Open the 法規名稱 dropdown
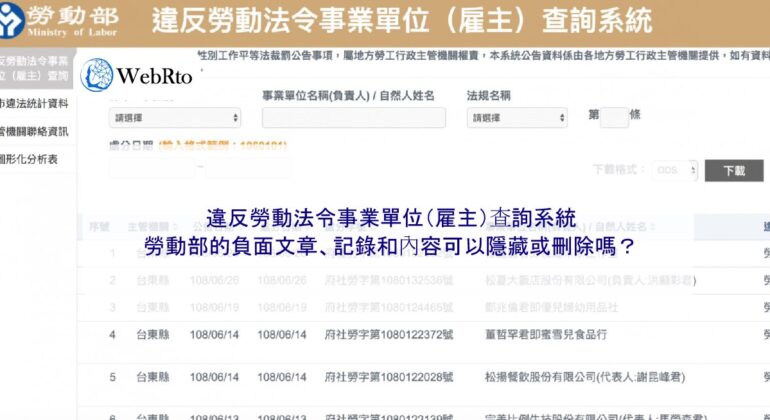This screenshot has height=420, width=770. point(517,118)
